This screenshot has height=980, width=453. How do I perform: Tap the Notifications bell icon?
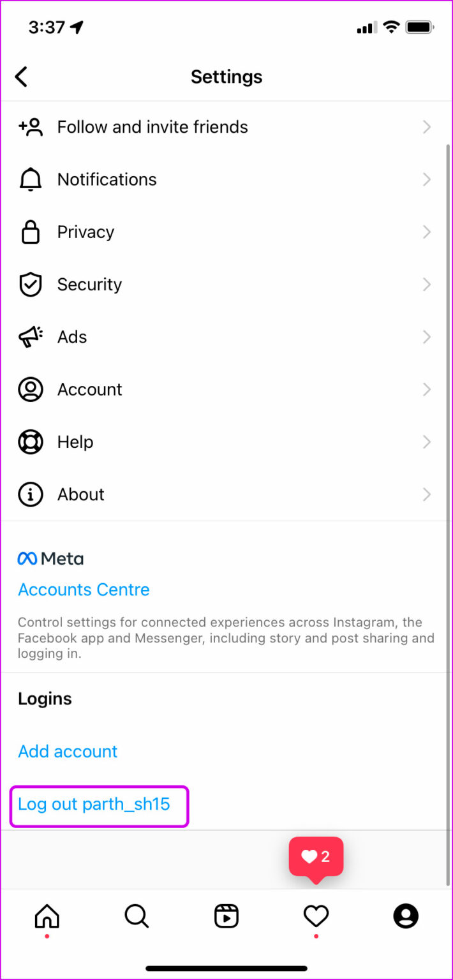[x=30, y=179]
